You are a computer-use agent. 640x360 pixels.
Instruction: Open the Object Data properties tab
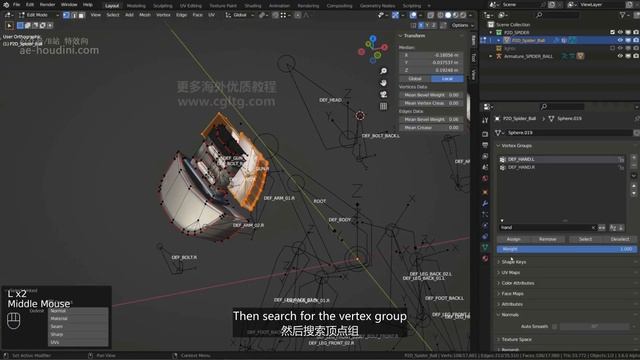485,247
